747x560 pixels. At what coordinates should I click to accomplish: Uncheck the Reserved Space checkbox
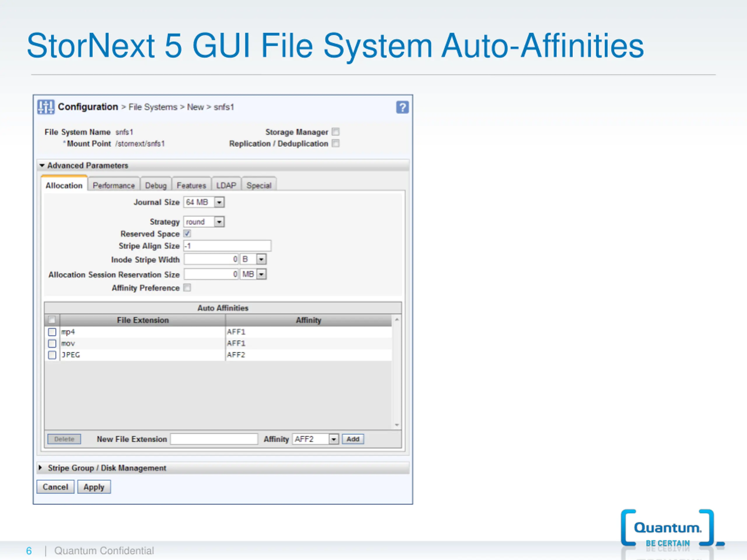tap(187, 234)
